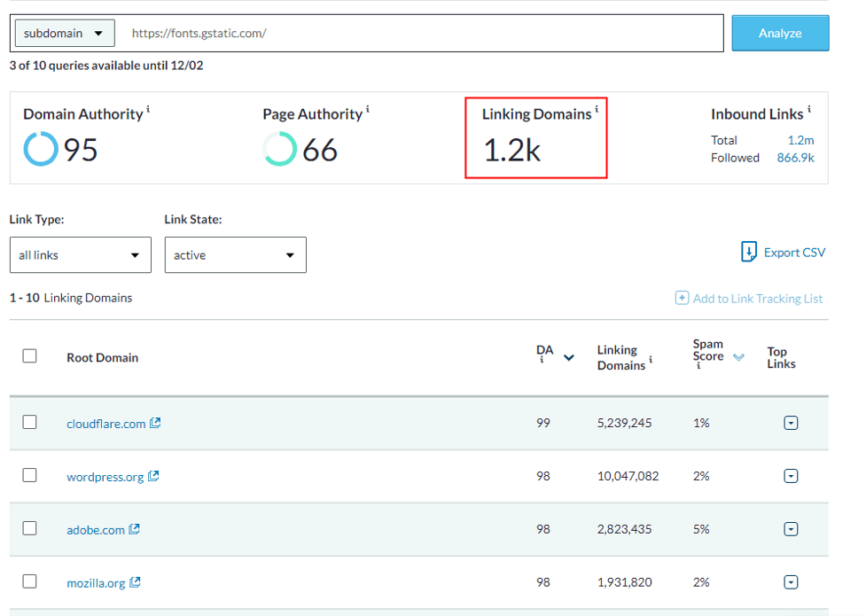Viewport: 866px width, 616px height.
Task: Show info icon next to Linking Domains 1.2k
Action: (597, 109)
